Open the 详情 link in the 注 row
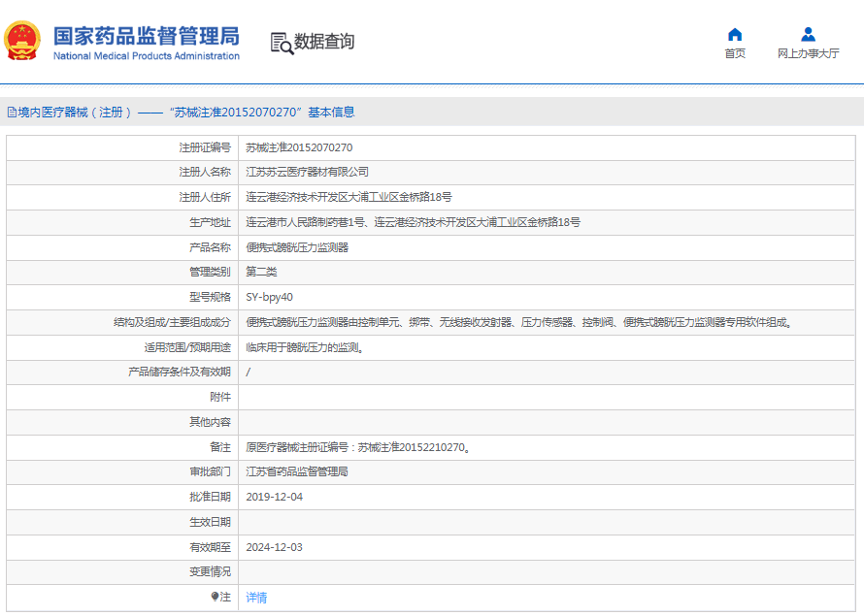 (256, 598)
